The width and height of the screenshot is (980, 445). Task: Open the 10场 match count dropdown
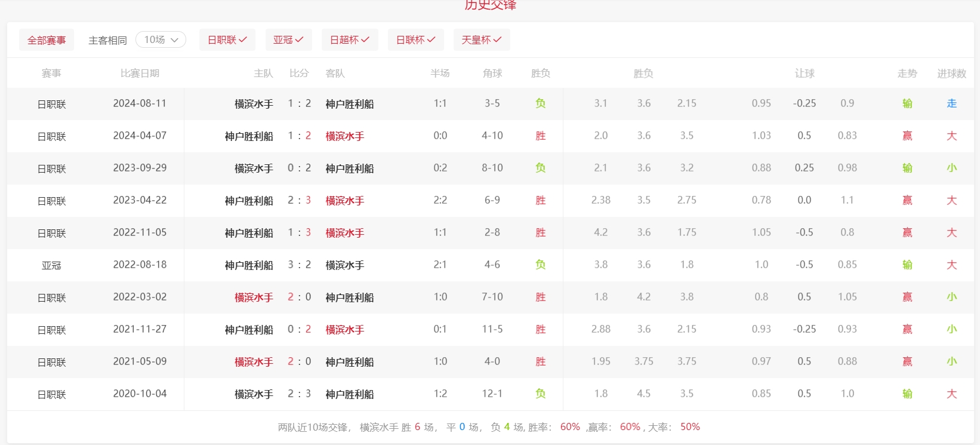click(161, 39)
